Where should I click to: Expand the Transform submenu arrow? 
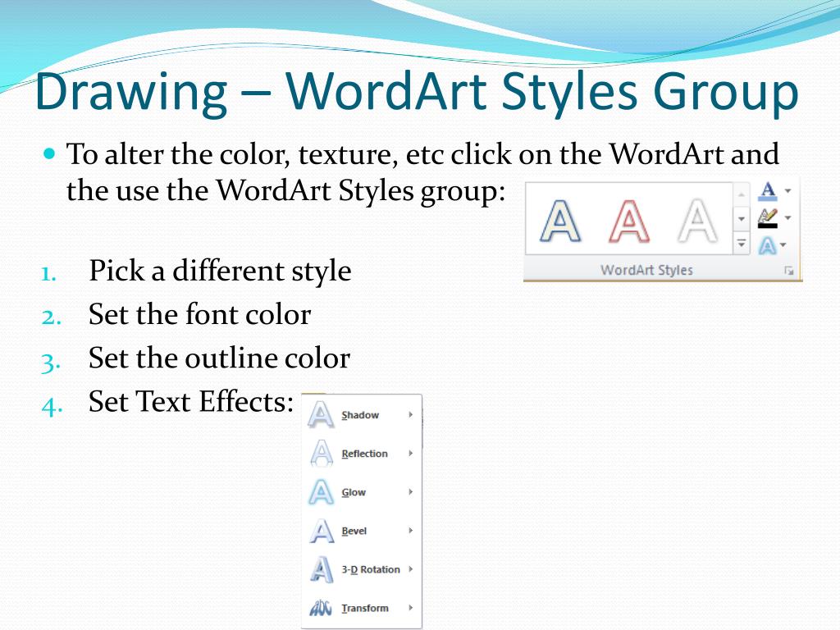(x=410, y=608)
